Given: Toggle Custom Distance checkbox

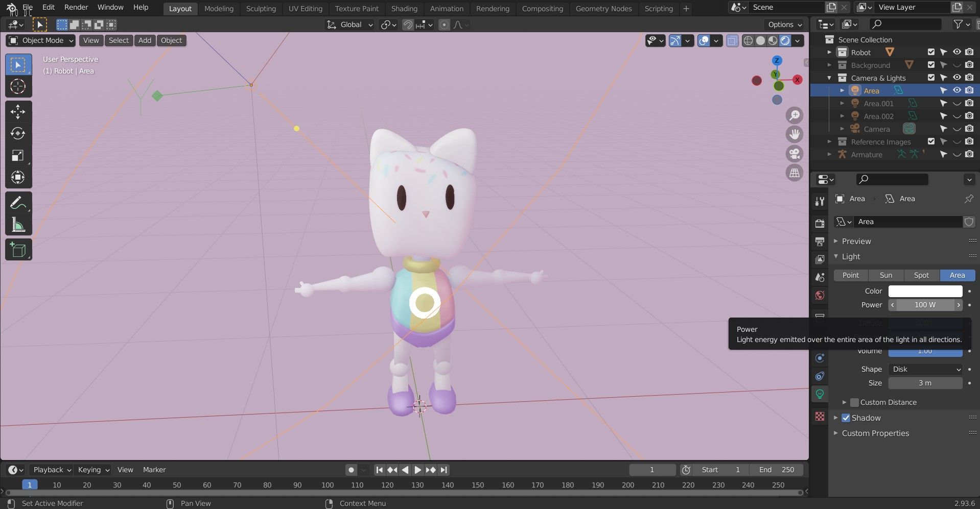Looking at the screenshot, I should 854,402.
